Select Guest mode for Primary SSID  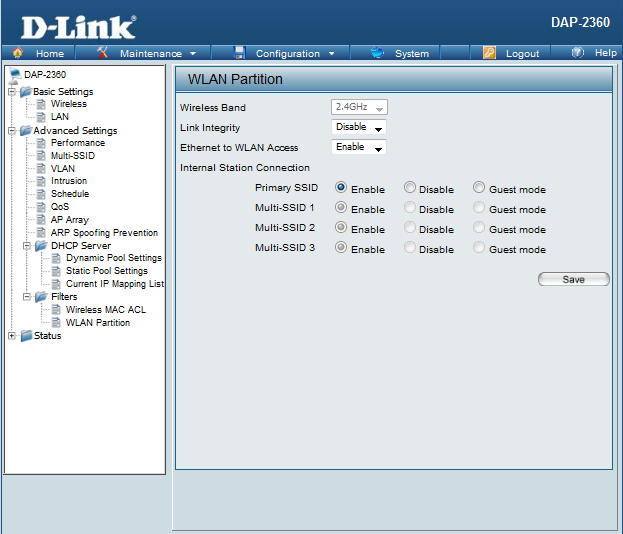[x=479, y=188]
